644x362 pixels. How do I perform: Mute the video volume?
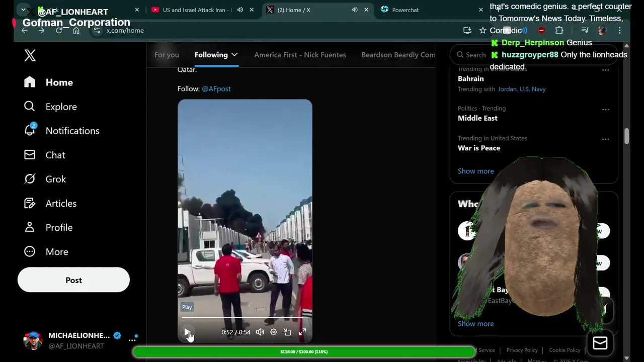click(x=260, y=332)
